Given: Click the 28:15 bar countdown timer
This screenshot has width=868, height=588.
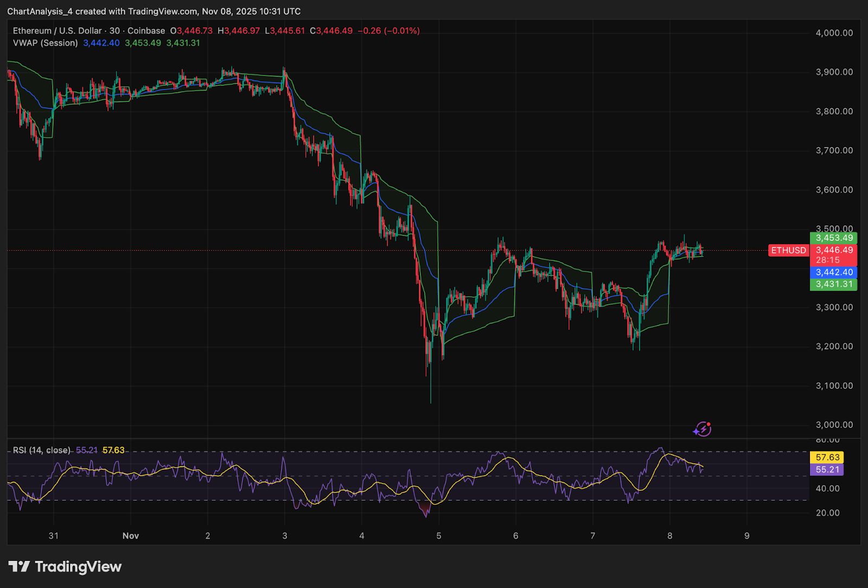Looking at the screenshot, I should click(824, 261).
